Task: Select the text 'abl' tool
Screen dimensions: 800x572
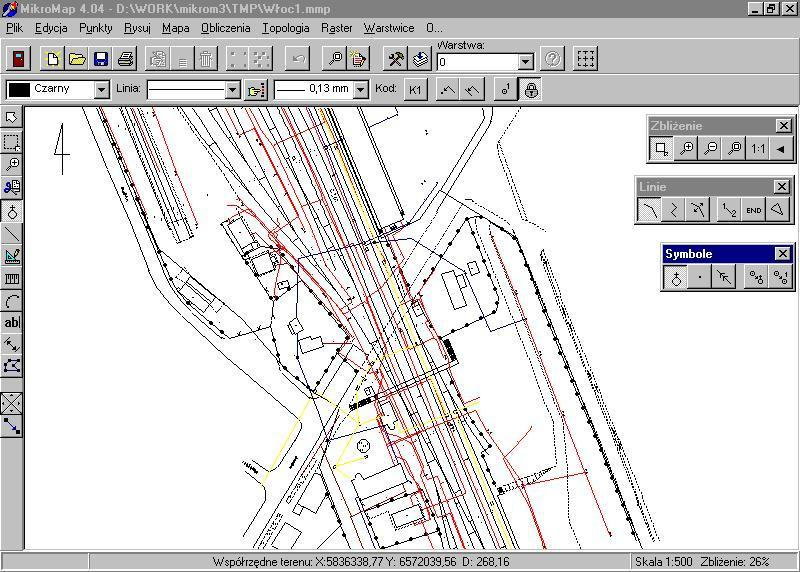Action: (12, 323)
